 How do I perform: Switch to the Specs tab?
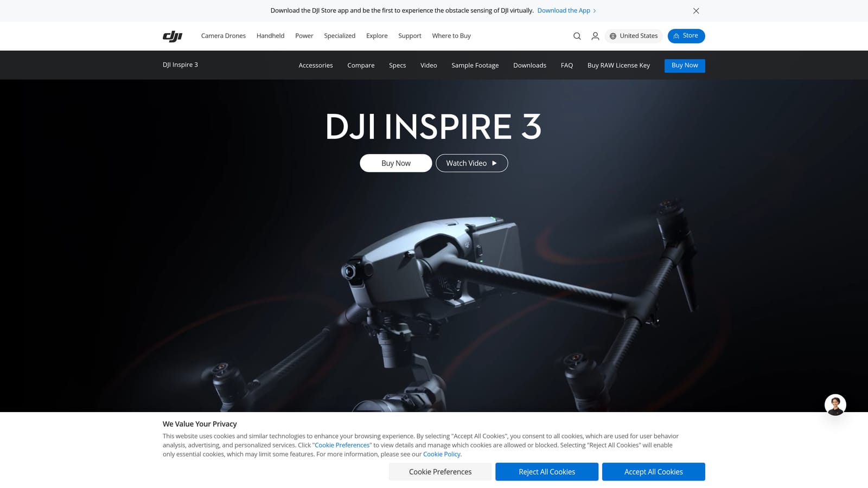397,65
